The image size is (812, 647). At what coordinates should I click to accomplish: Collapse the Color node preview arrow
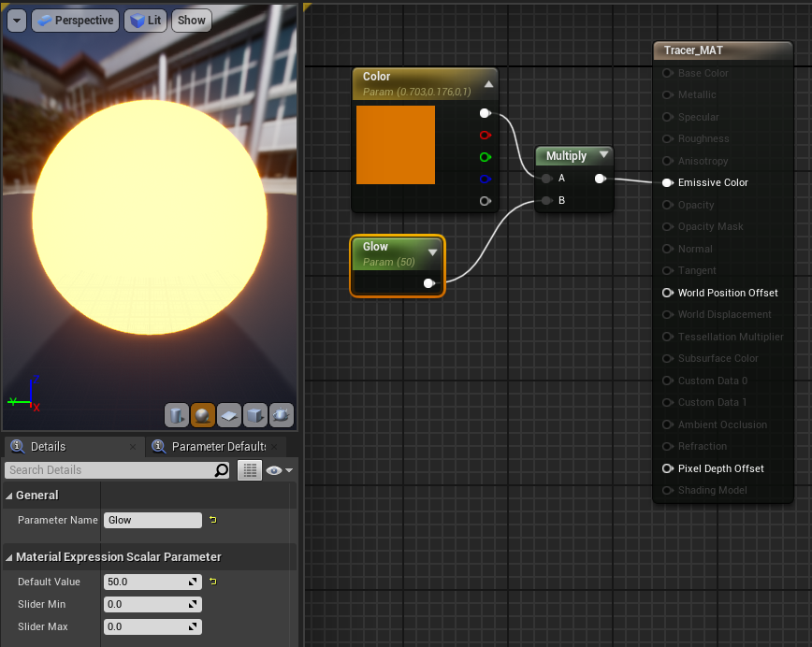click(x=488, y=84)
